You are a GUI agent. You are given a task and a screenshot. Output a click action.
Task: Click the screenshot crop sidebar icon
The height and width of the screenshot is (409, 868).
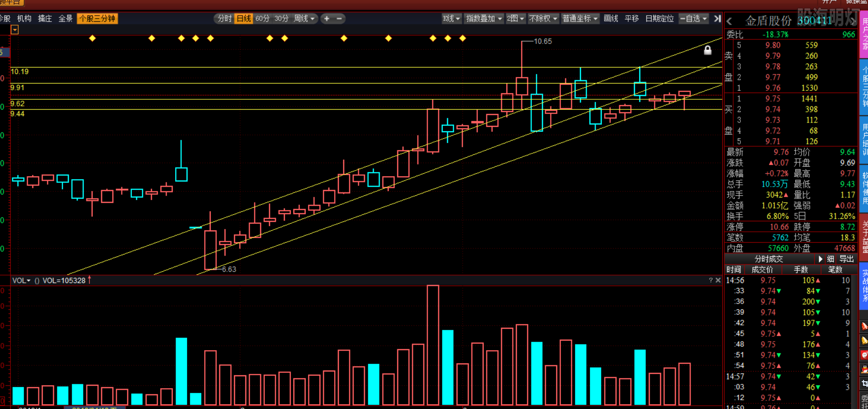(864, 383)
